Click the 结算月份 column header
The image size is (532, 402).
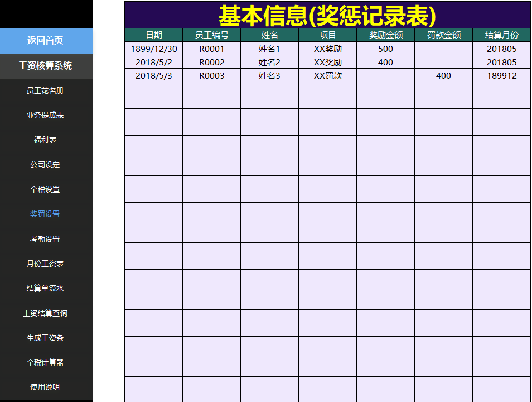click(501, 35)
